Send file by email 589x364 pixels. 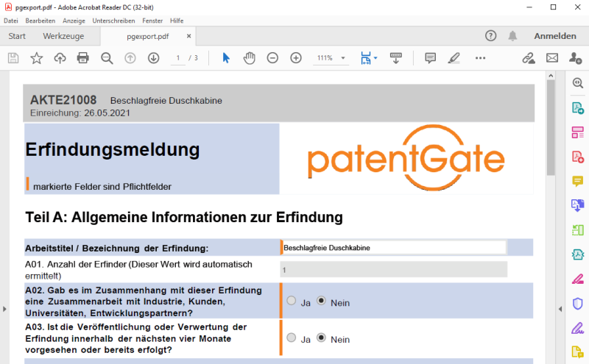(551, 58)
